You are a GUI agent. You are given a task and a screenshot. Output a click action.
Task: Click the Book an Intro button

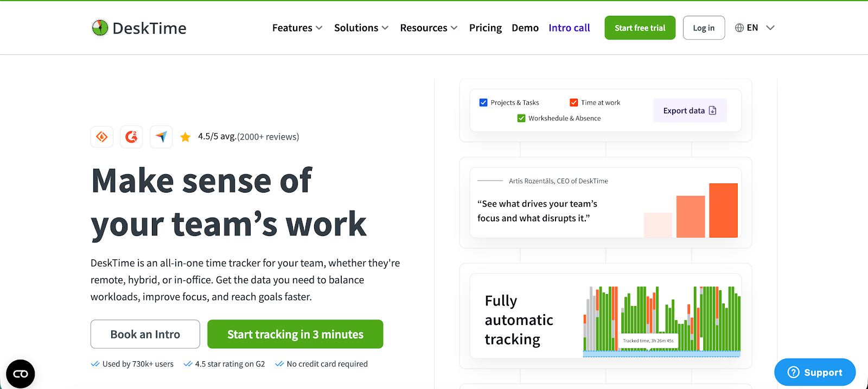pos(145,334)
